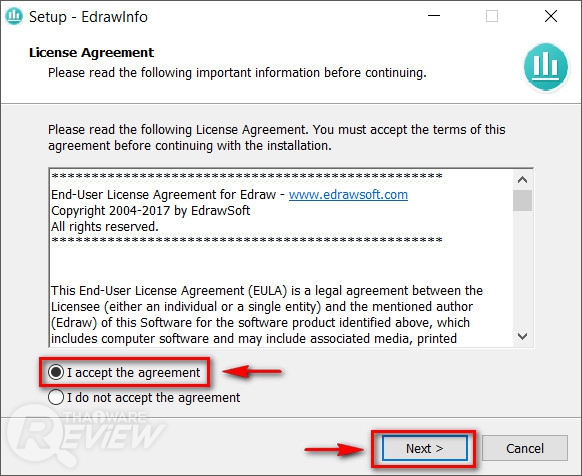Viewport: 582px width, 476px height.
Task: Click the Thaiware Review watermark logo
Action: pyautogui.click(x=85, y=436)
